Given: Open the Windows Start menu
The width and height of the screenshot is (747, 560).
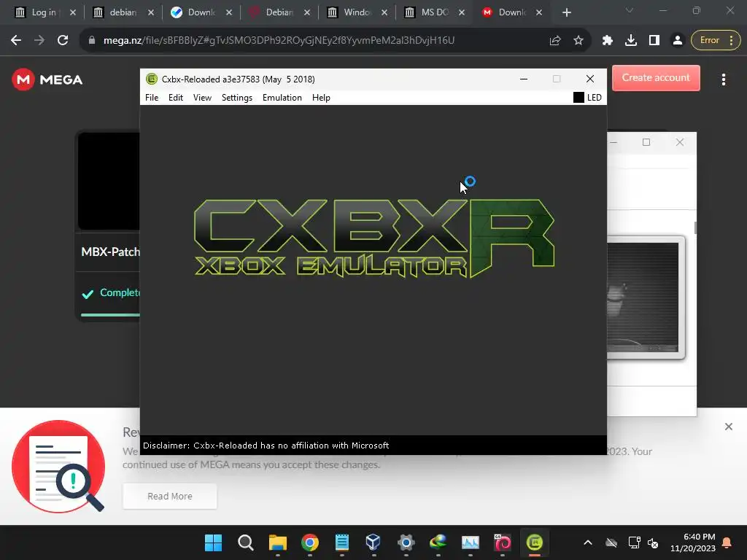Looking at the screenshot, I should (213, 542).
